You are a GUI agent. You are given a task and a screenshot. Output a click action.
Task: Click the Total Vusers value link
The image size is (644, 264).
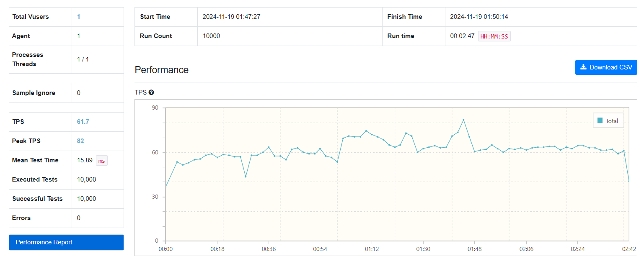tap(78, 17)
